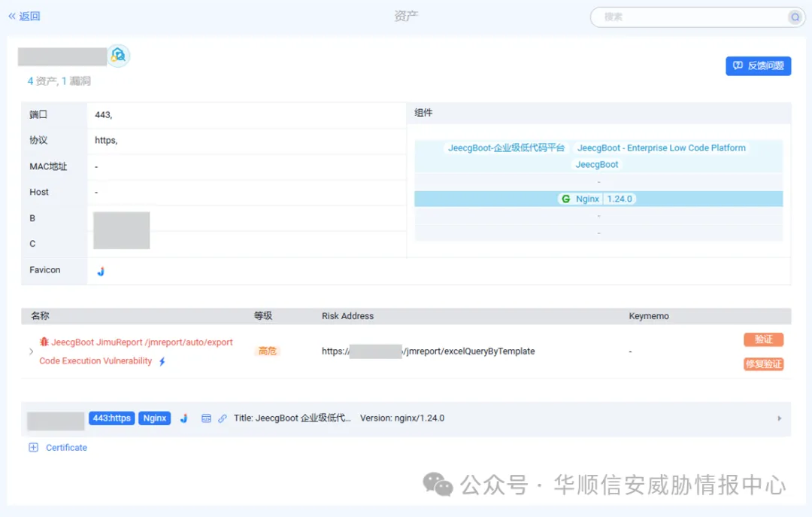Expand the Certificate plus icon
The height and width of the screenshot is (517, 812).
[x=33, y=448]
